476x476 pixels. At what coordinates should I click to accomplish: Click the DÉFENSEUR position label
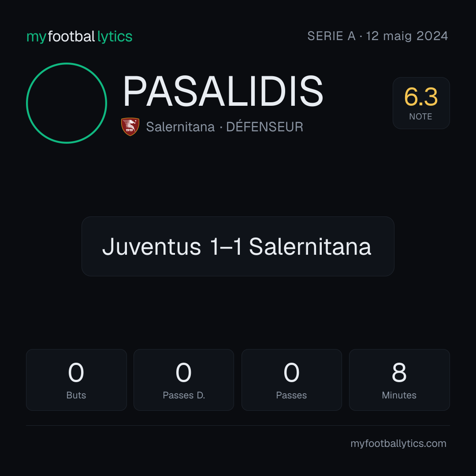(264, 126)
